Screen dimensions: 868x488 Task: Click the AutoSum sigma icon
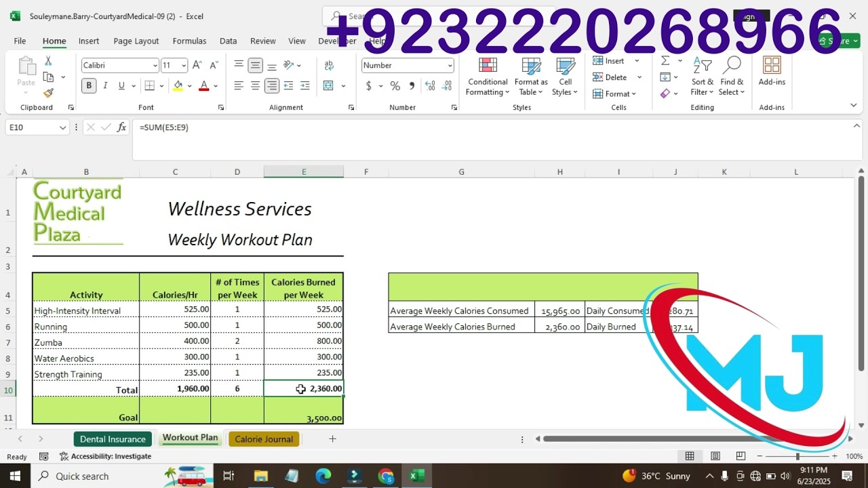pos(665,61)
